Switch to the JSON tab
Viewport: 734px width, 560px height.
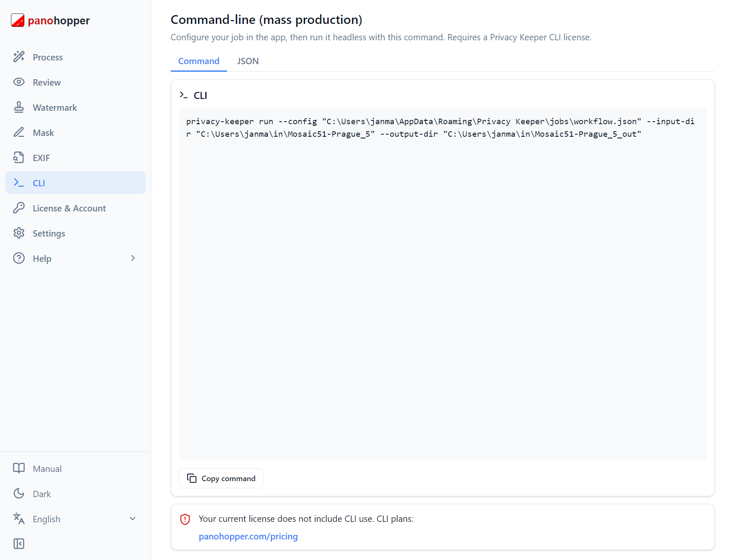coord(248,61)
